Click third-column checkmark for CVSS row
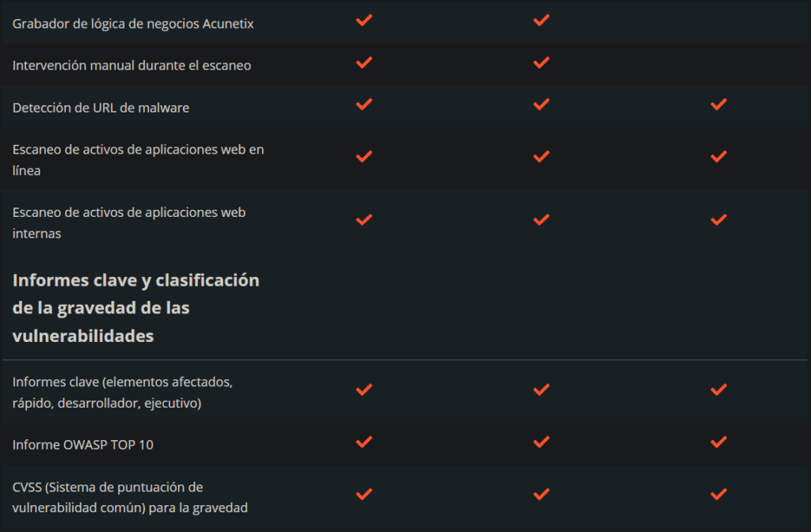This screenshot has width=811, height=532. (719, 494)
